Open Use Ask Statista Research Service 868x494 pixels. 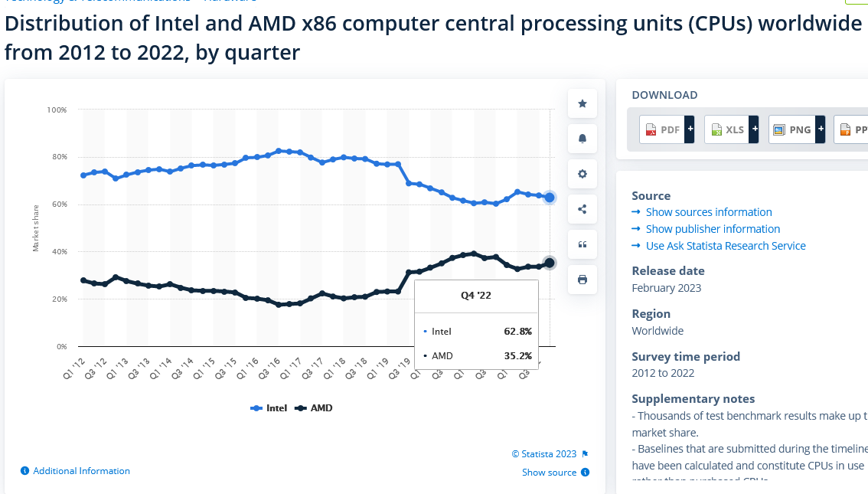(x=725, y=245)
